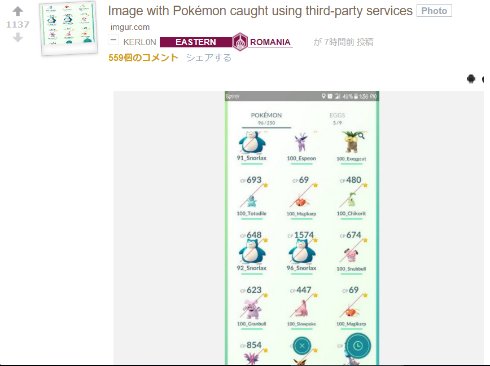Open the post title about third-party services
Screen dimensions: 490x366
[260, 11]
